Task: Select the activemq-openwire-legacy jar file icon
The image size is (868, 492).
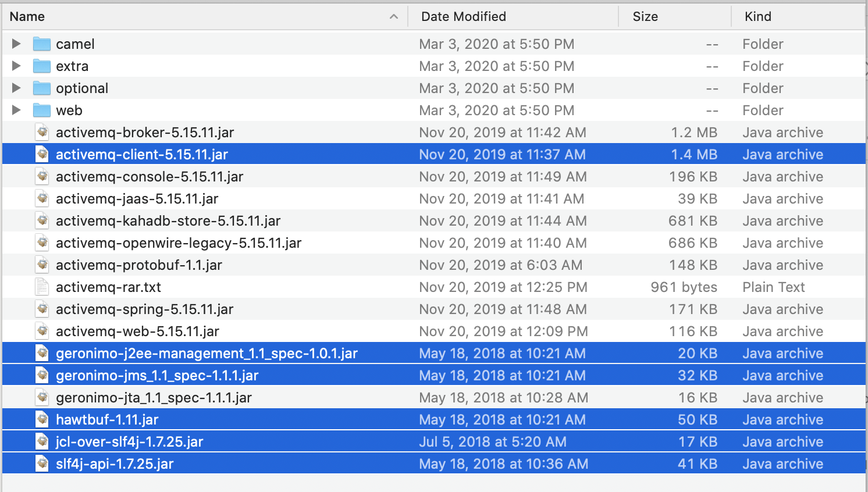Action: 42,243
